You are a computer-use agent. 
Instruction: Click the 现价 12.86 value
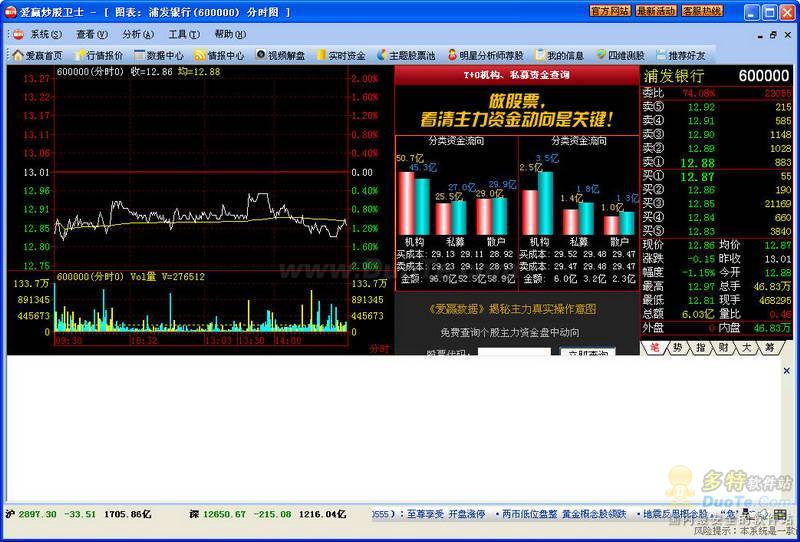(701, 245)
